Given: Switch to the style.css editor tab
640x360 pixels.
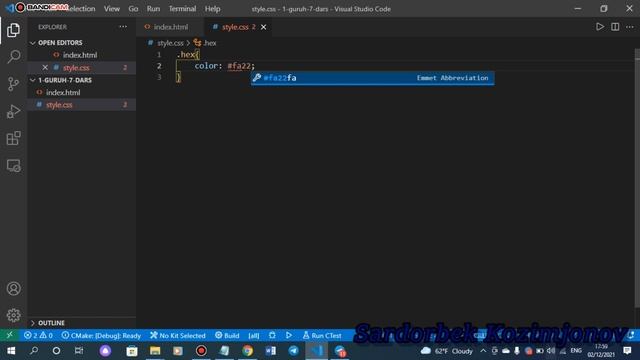Looking at the screenshot, I should [x=238, y=27].
